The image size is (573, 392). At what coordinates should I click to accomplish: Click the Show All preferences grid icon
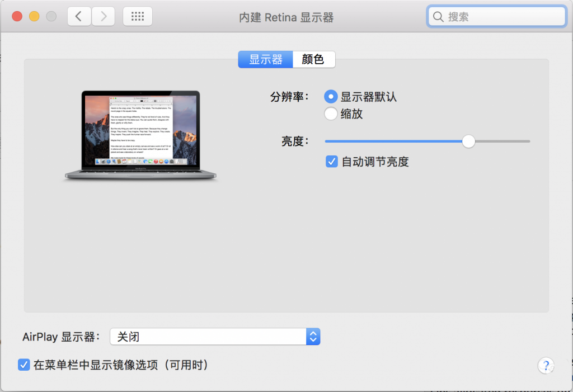click(x=137, y=16)
